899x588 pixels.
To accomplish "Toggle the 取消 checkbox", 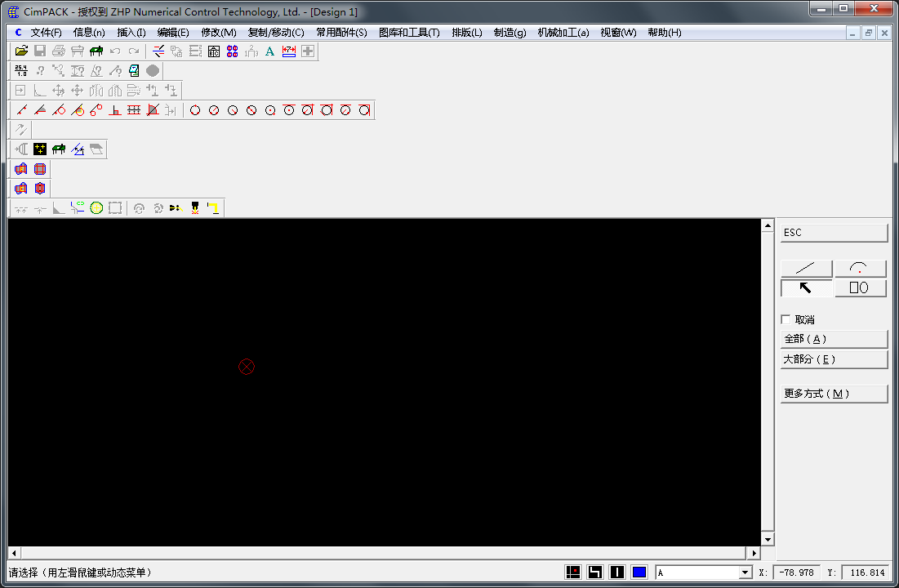I will (786, 319).
